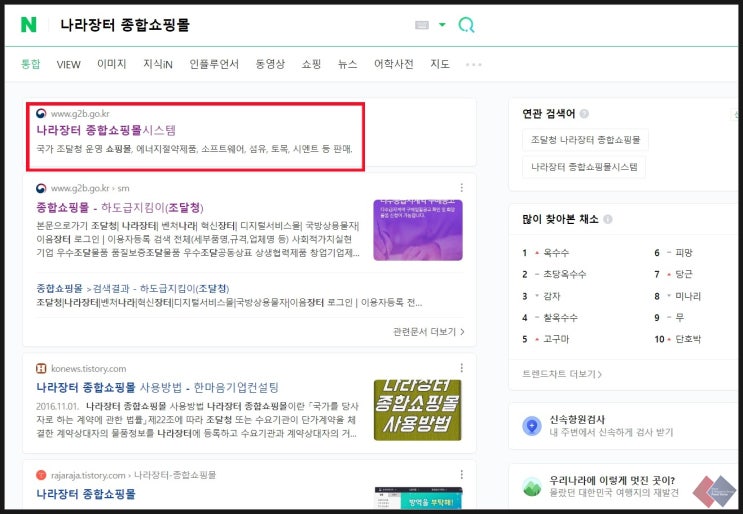This screenshot has width=743, height=514.
Task: Click the first www.g2b.go.kr URL
Action: coord(80,114)
